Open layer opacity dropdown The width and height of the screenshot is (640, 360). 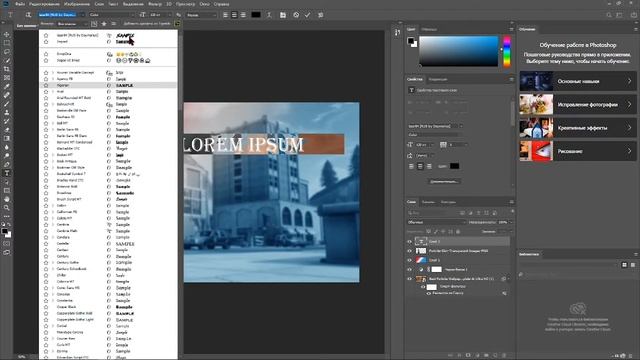coord(510,222)
